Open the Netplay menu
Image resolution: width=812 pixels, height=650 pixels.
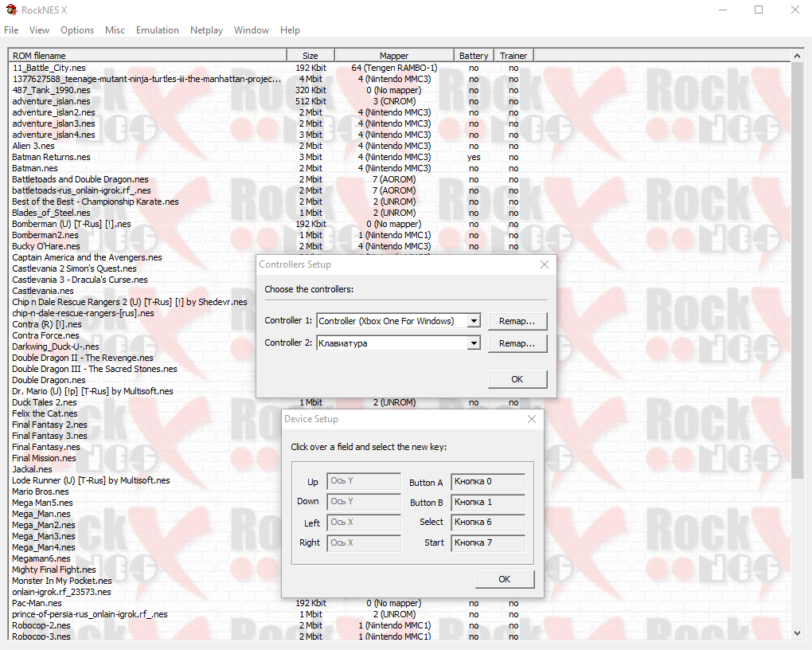tap(206, 30)
